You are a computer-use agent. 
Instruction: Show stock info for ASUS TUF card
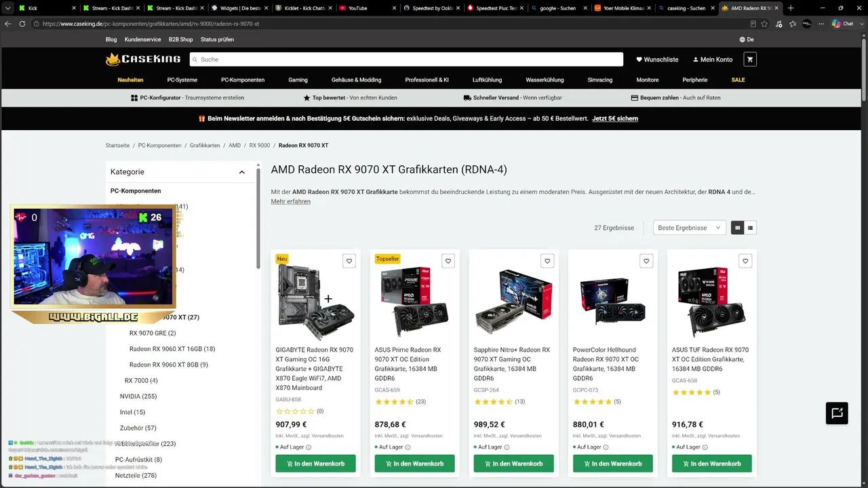pyautogui.click(x=705, y=447)
